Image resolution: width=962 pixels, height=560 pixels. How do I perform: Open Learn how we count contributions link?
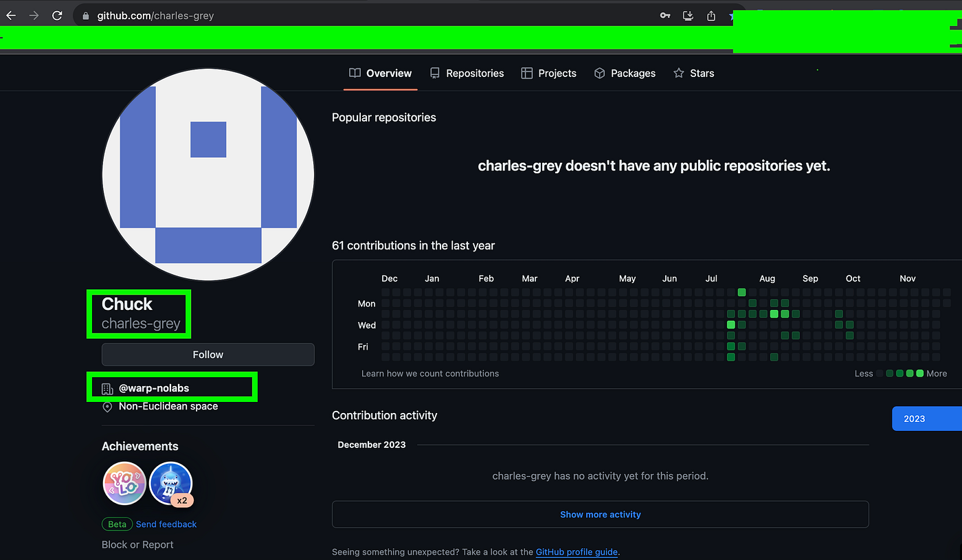click(x=430, y=374)
